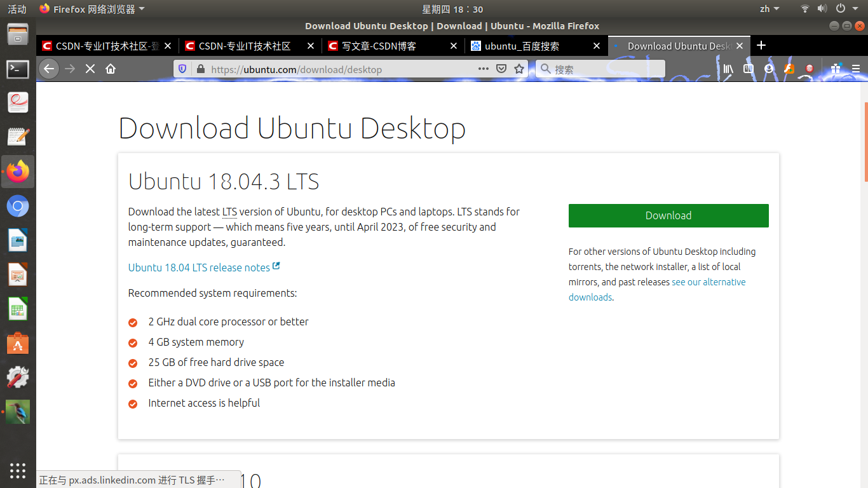The image size is (868, 488).
Task: Open the Firefox account icon
Action: [769, 69]
